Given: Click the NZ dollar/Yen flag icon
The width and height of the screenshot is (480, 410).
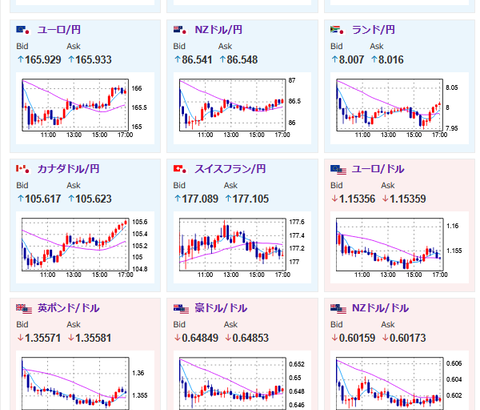Looking at the screenshot, I should coord(180,30).
